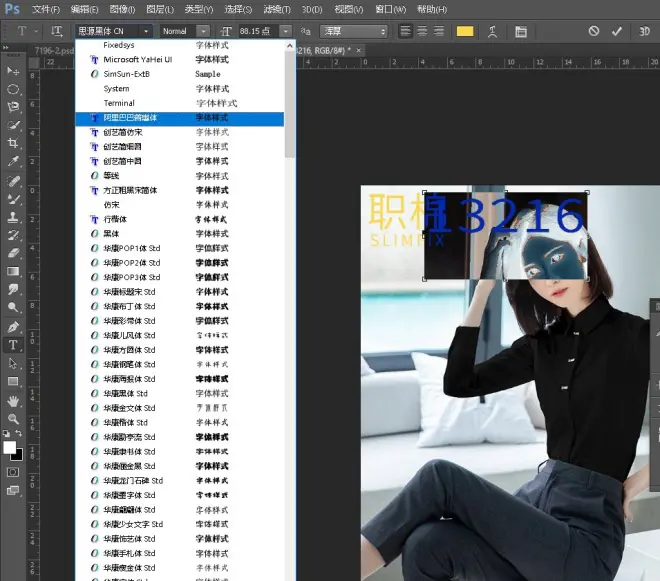660x581 pixels.
Task: Select the Move tool
Action: [x=13, y=71]
